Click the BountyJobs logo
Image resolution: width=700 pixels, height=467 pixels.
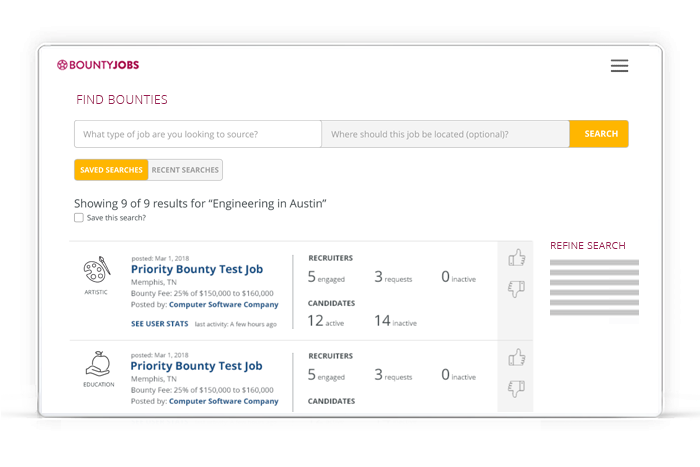(x=98, y=65)
